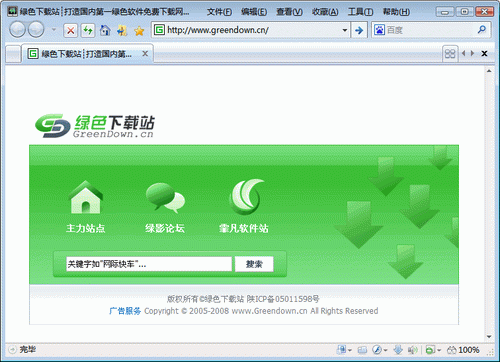Close the 绿色下载站 tab with its X

tap(145, 54)
